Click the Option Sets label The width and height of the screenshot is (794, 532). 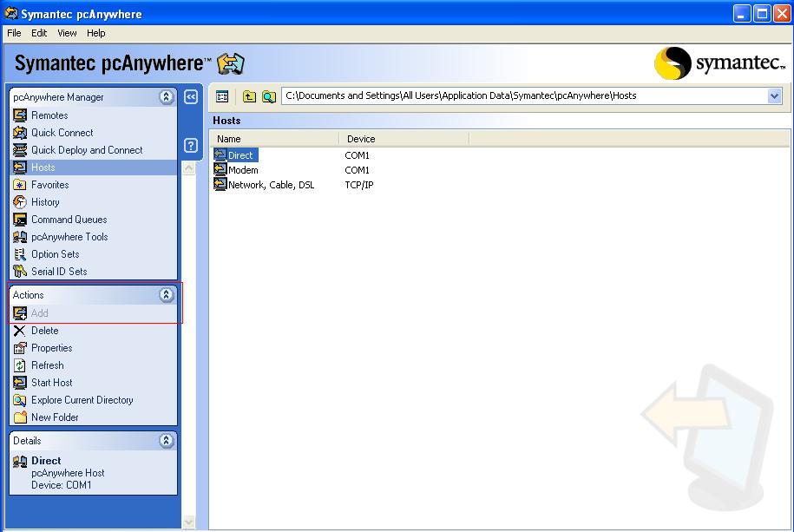56,254
